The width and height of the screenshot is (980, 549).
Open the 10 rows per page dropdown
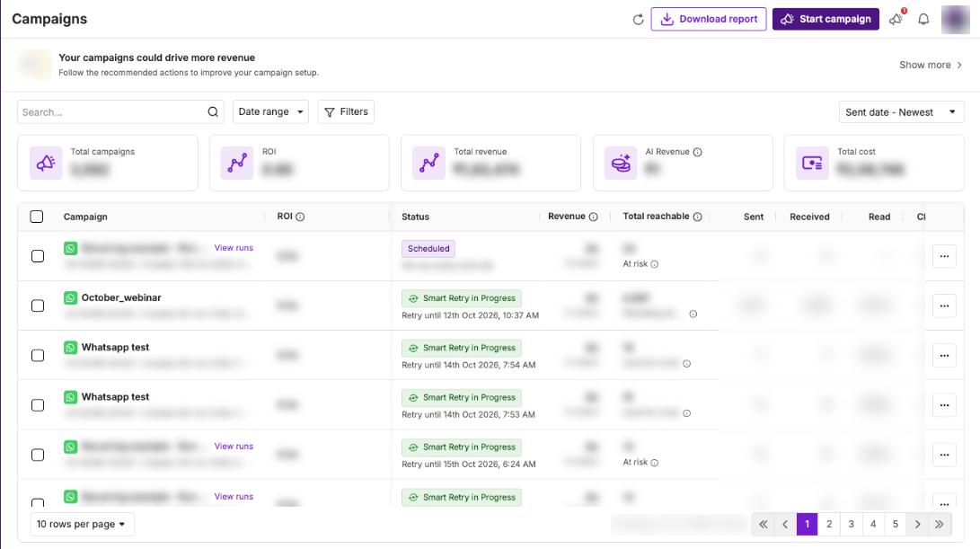[82, 524]
